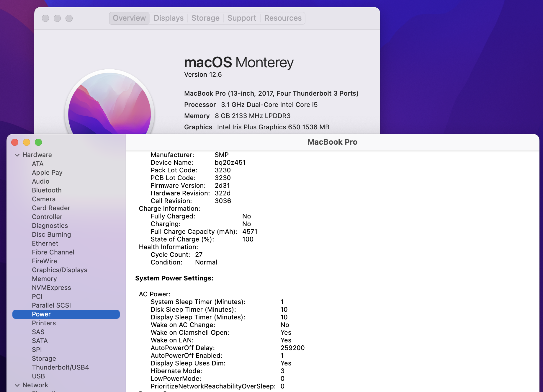Select Apple Pay in the sidebar
Screen dimensions: 543x392
click(47, 173)
